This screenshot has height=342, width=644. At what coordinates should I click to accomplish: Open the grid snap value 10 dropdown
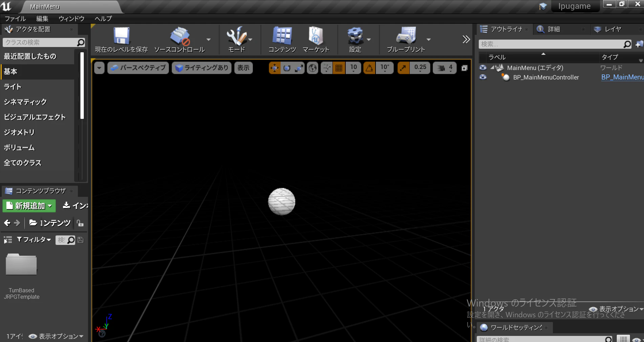click(x=353, y=68)
